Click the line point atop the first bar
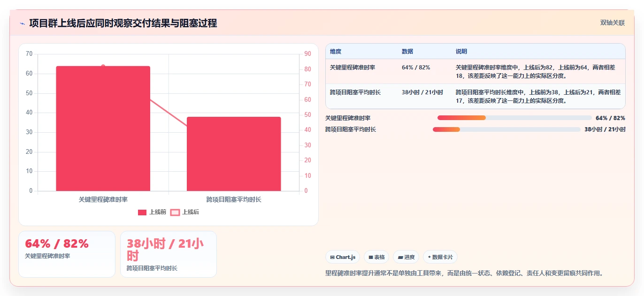 103,66
